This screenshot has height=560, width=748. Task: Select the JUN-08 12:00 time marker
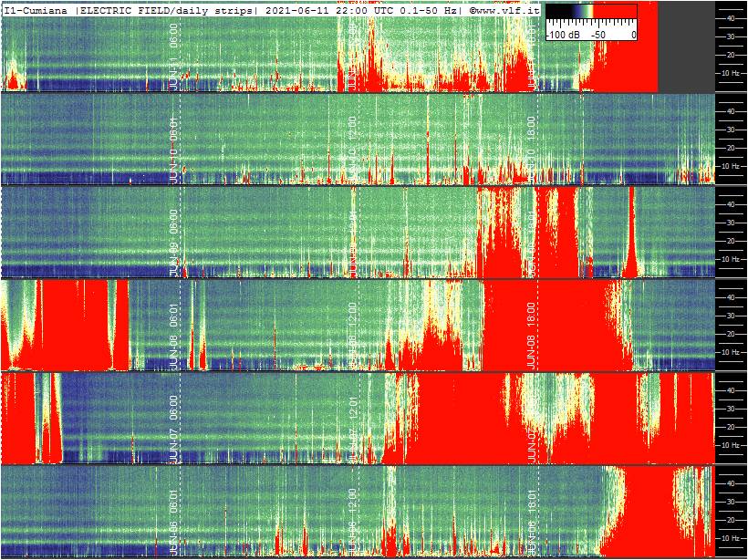point(351,336)
